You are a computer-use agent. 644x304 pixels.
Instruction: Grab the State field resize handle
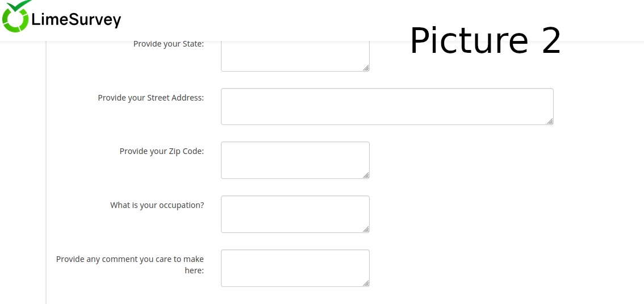[x=366, y=68]
